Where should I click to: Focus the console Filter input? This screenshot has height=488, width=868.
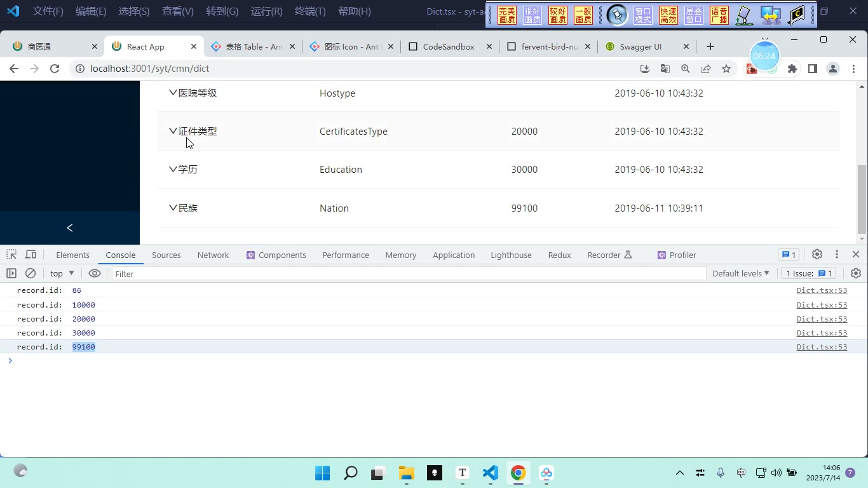pyautogui.click(x=409, y=274)
